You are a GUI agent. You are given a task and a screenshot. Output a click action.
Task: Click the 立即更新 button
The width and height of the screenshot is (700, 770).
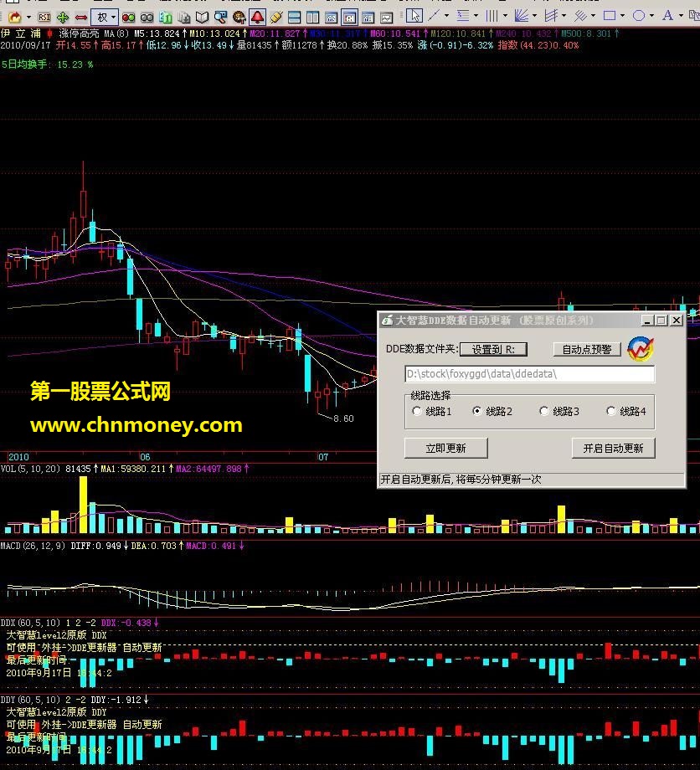point(445,448)
